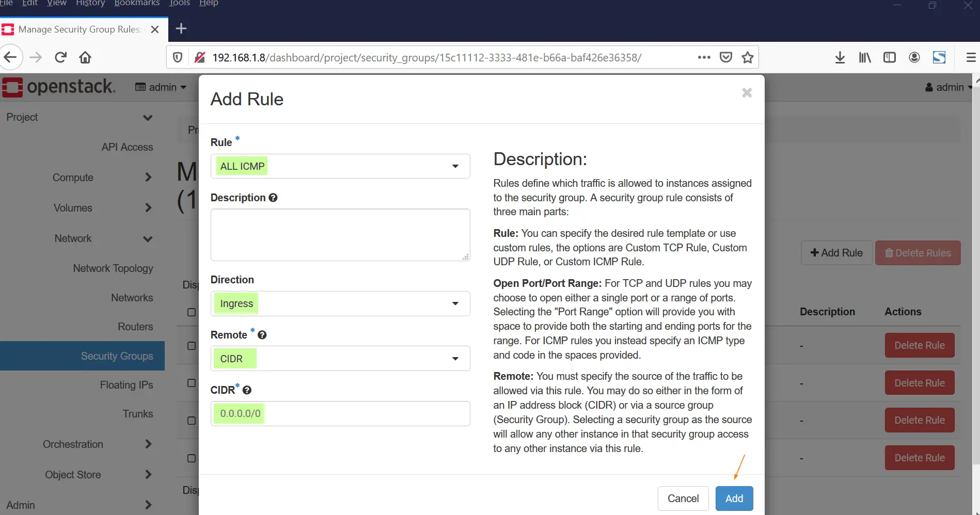This screenshot has height=515, width=980.
Task: Save page to Pocket
Action: pos(726,57)
